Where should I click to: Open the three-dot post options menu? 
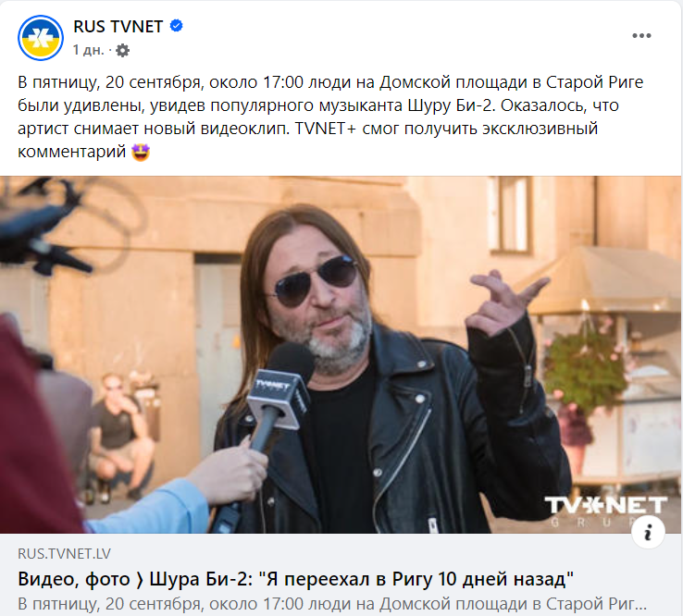pos(641,36)
